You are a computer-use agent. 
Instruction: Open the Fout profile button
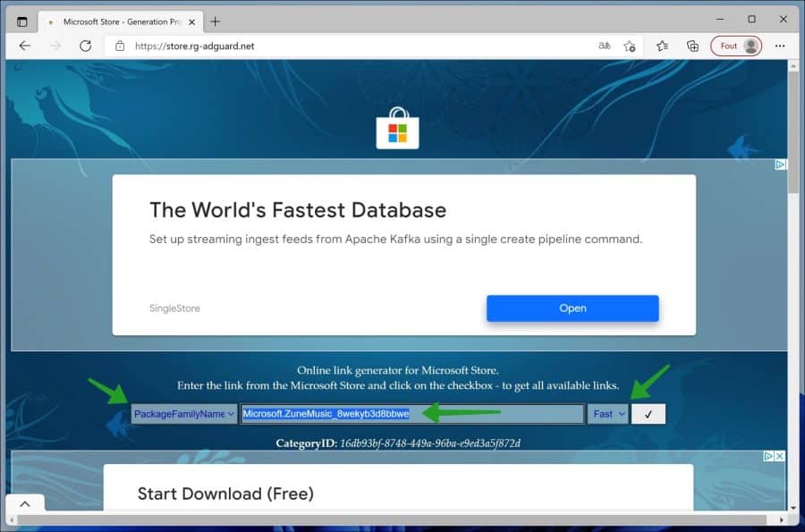coord(736,46)
